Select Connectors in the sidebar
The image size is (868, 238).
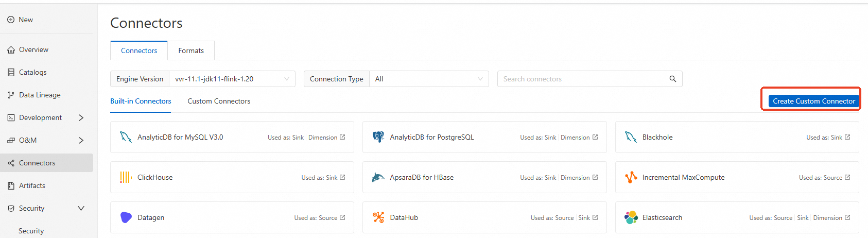tap(46, 163)
